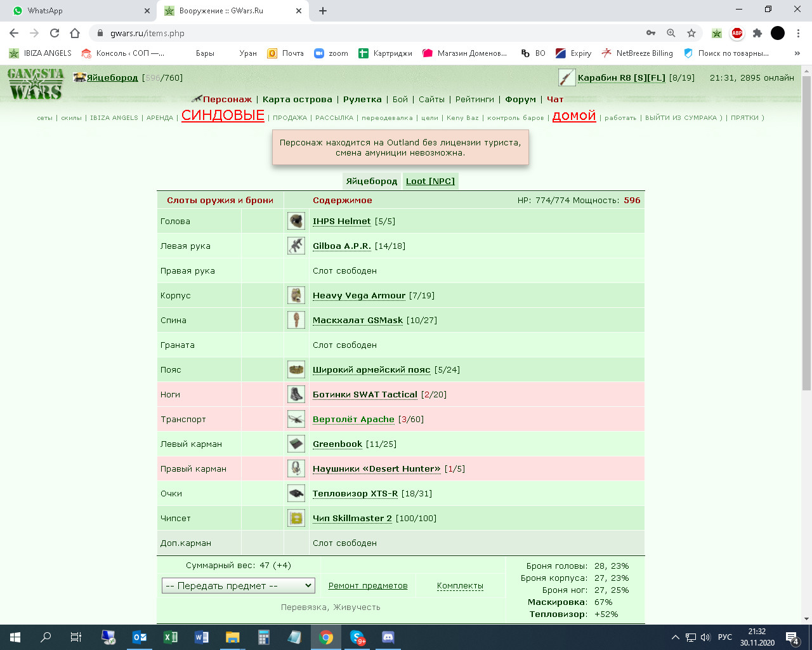
Task: Click the zoom magnifier icon in address bar
Action: (671, 33)
